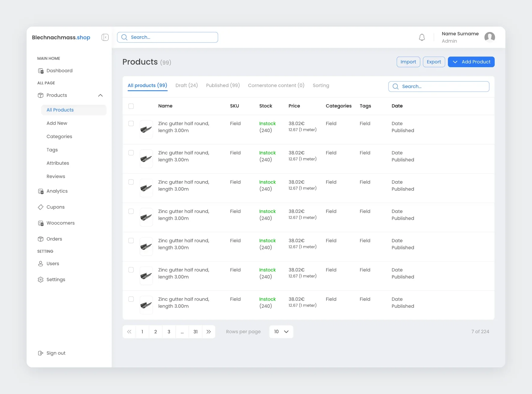Click the magnifier icon in the top search bar
The width and height of the screenshot is (532, 394).
coord(124,37)
